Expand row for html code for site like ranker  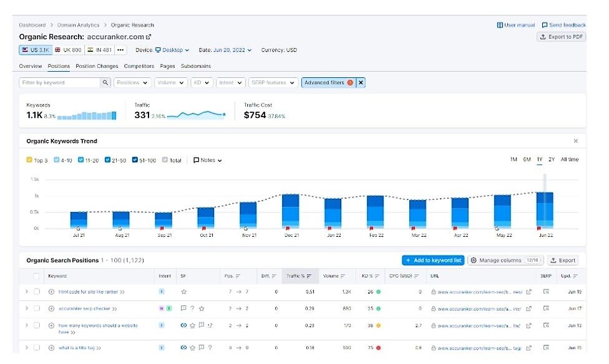pyautogui.click(x=26, y=292)
